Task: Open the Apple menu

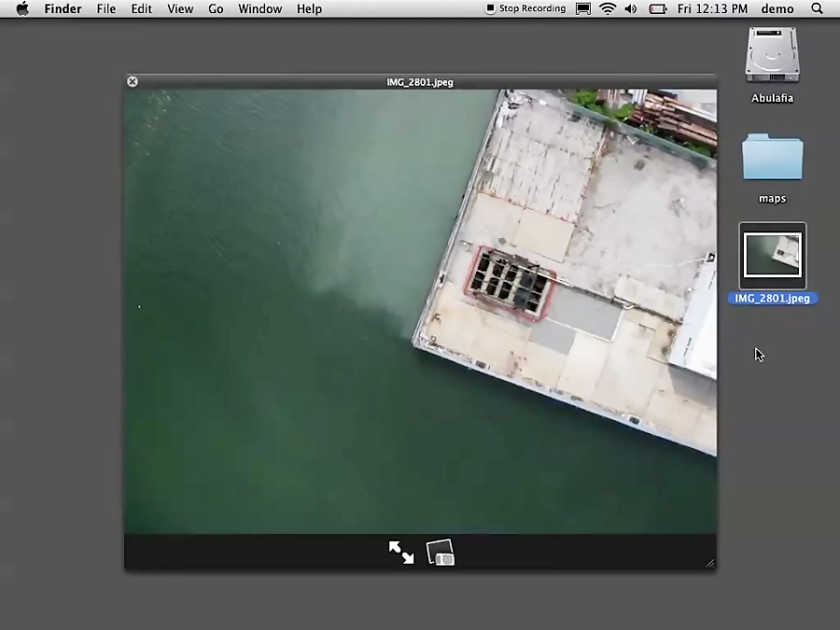Action: coord(22,8)
